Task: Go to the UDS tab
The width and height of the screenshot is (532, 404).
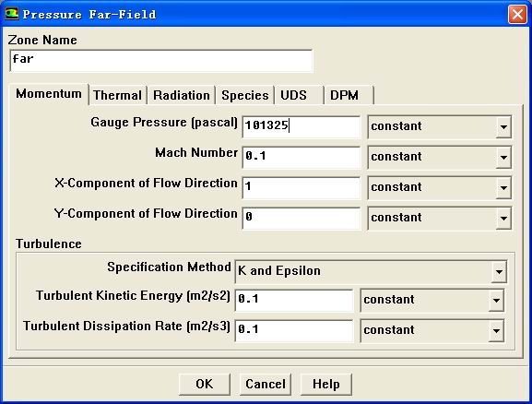Action: [299, 95]
